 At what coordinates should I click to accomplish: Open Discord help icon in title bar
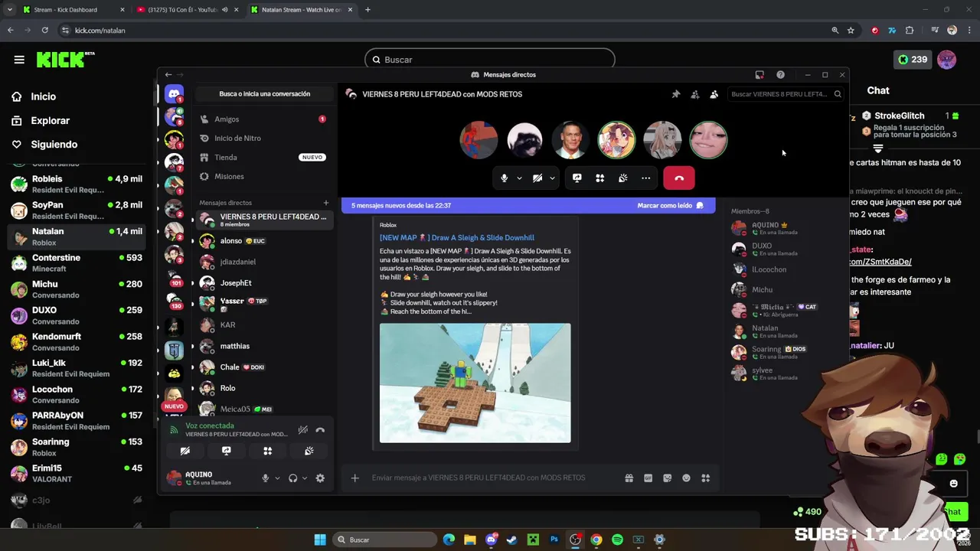click(780, 75)
